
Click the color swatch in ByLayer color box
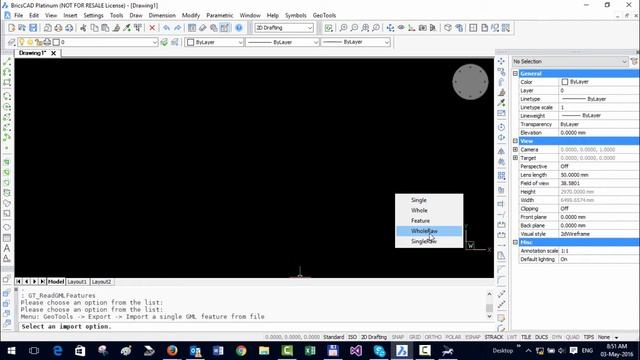tap(191, 42)
